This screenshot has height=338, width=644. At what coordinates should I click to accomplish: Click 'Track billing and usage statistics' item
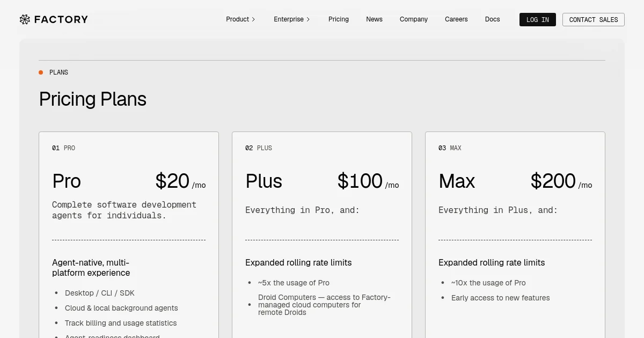click(x=121, y=323)
